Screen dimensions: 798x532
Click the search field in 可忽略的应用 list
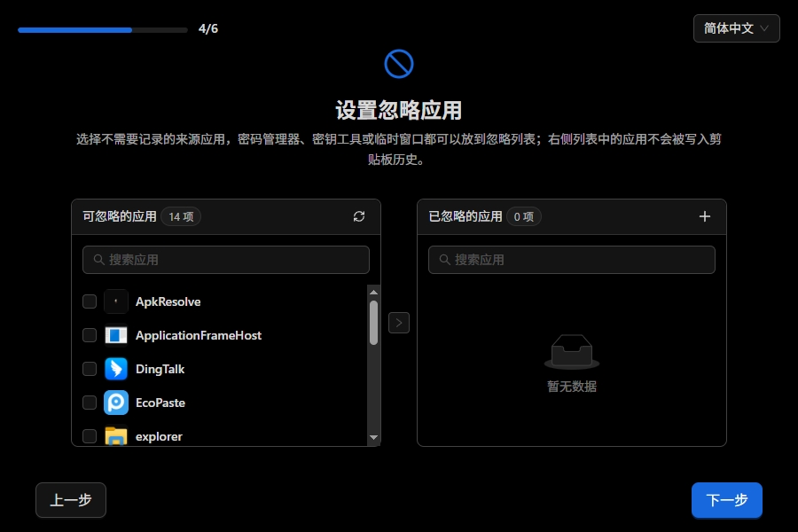(x=226, y=260)
